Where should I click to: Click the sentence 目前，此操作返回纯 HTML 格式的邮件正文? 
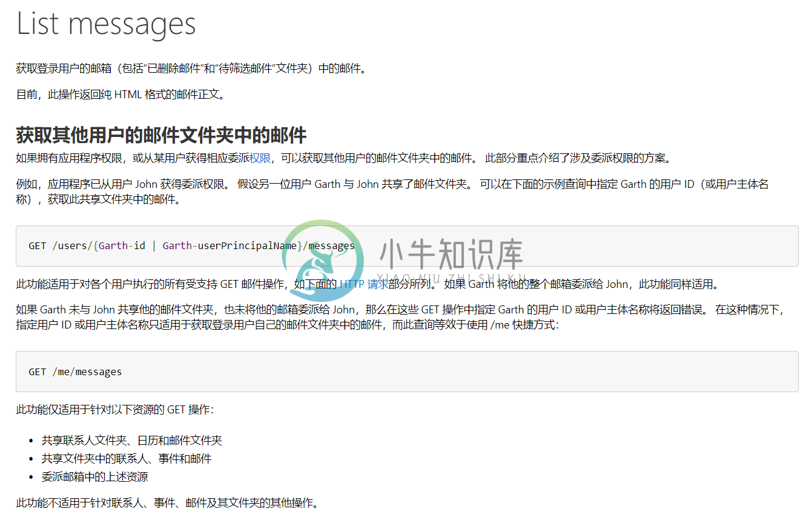click(x=121, y=95)
